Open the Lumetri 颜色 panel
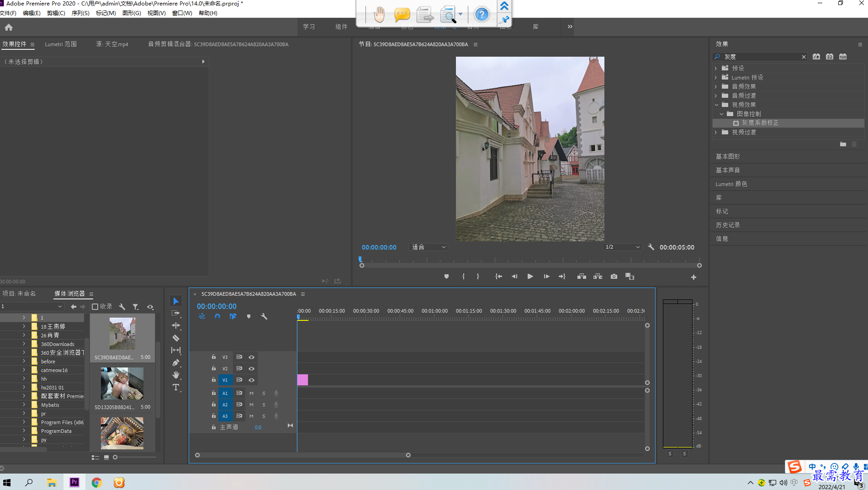 coord(731,184)
